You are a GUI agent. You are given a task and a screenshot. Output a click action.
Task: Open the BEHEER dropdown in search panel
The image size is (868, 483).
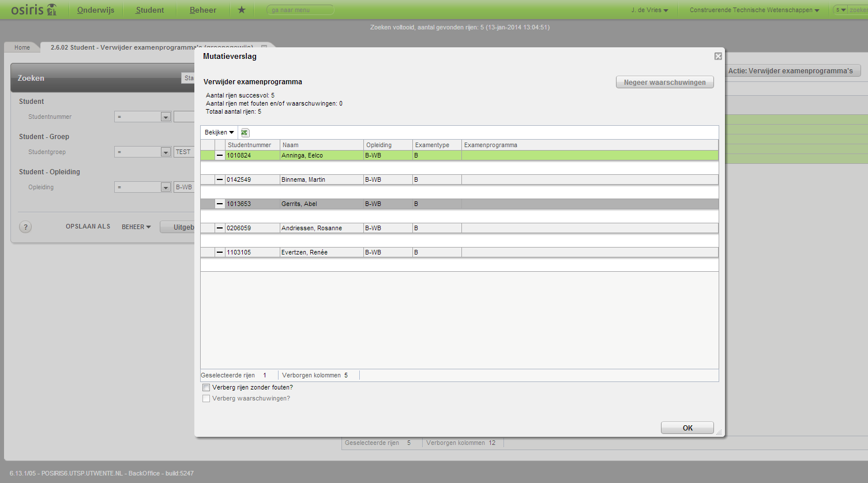pos(136,227)
